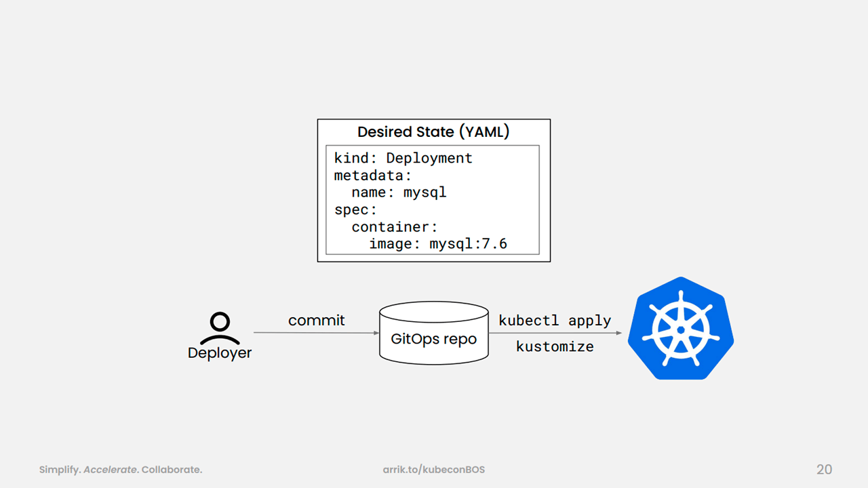Click the 'Deployer' caption text
Screen dimensions: 868x488
(220, 353)
